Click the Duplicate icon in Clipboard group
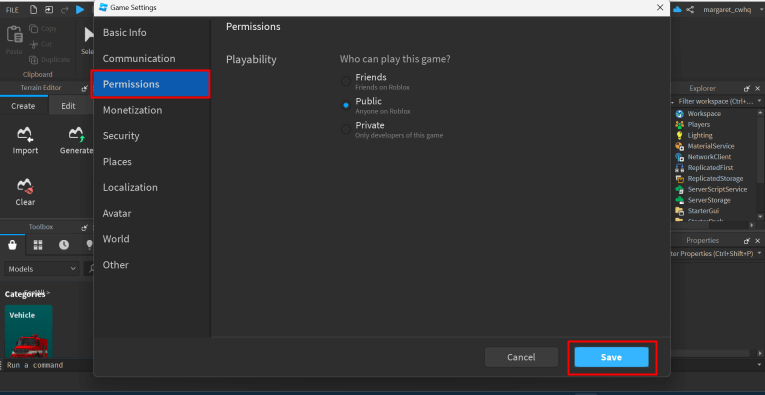The height and width of the screenshot is (395, 765). point(34,60)
